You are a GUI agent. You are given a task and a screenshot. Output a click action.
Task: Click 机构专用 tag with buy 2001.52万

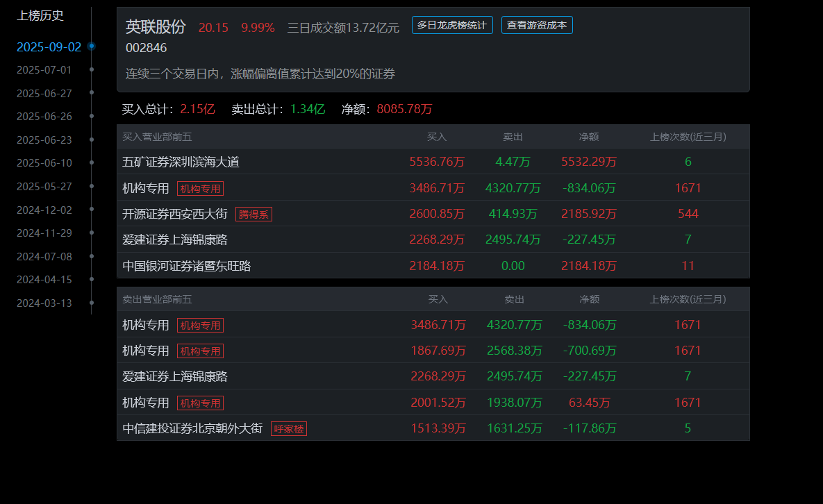(200, 403)
